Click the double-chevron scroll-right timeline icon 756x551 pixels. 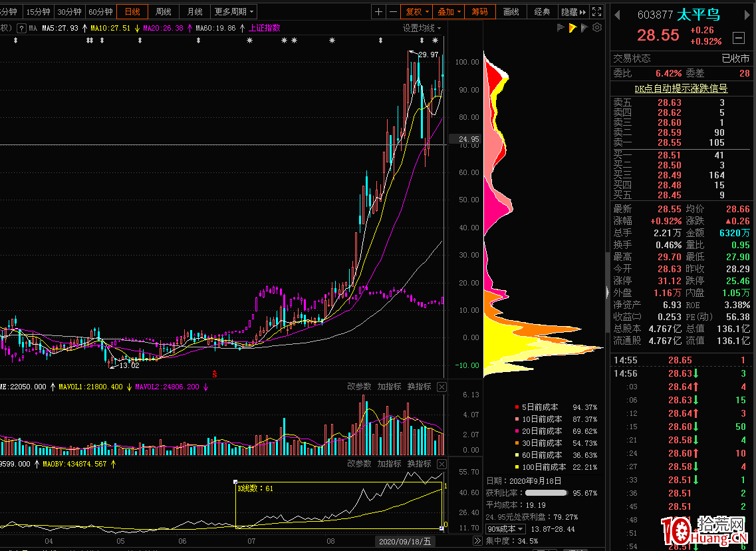click(x=477, y=541)
